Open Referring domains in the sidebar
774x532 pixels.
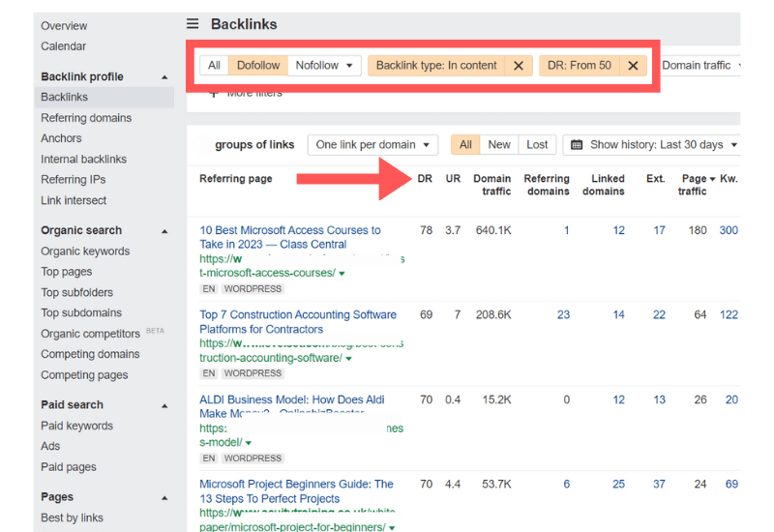pyautogui.click(x=86, y=118)
